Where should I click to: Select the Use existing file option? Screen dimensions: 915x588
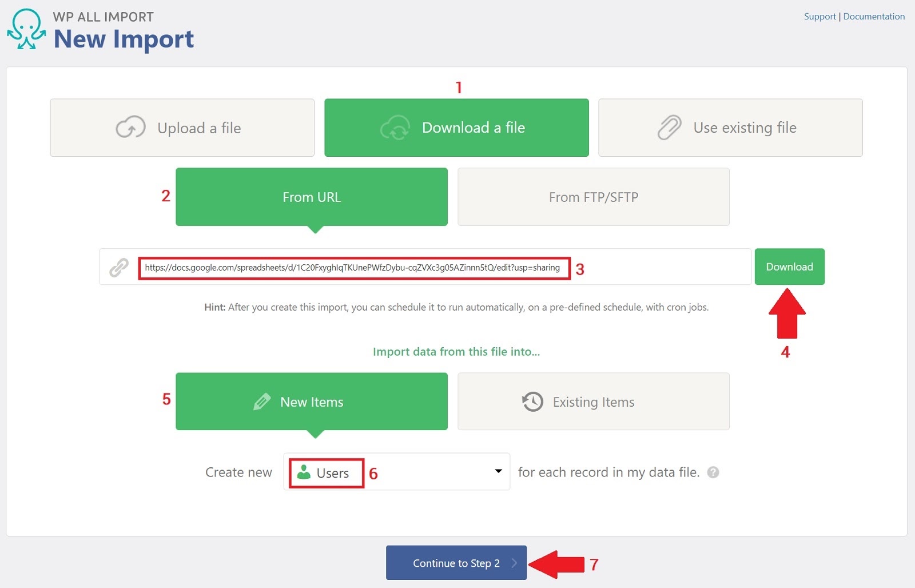click(x=730, y=128)
